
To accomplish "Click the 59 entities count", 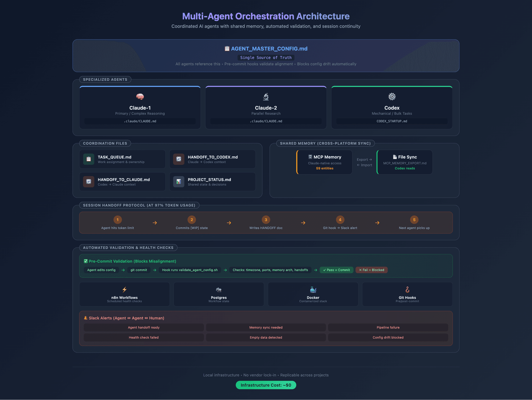I will 325,168.
